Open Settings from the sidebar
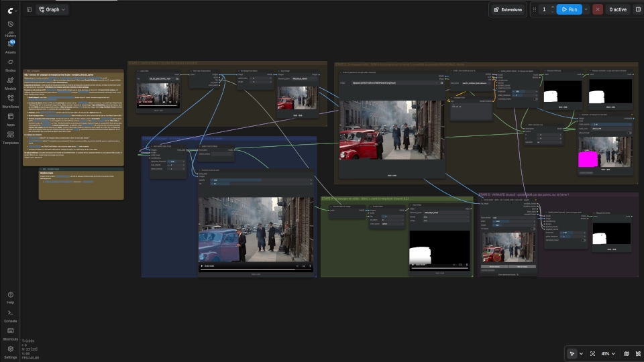 10,352
